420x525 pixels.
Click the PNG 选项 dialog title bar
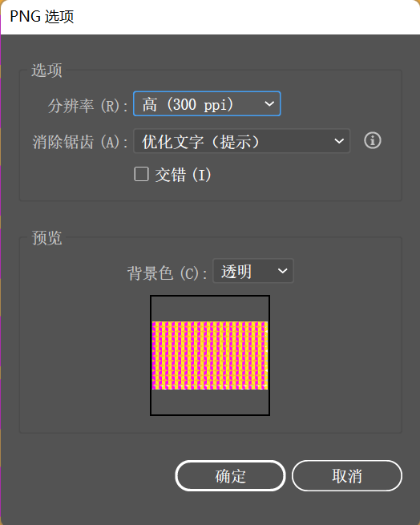pyautogui.click(x=210, y=17)
